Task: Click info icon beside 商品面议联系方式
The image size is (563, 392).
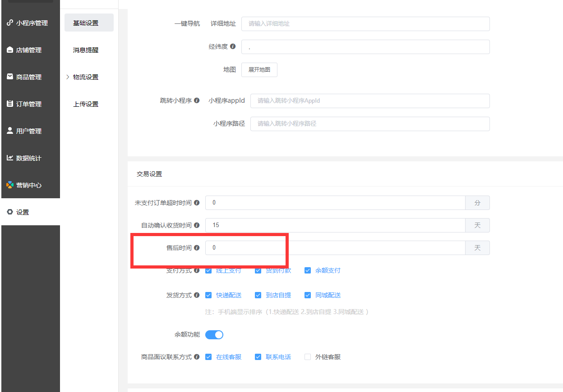Action: (197, 357)
